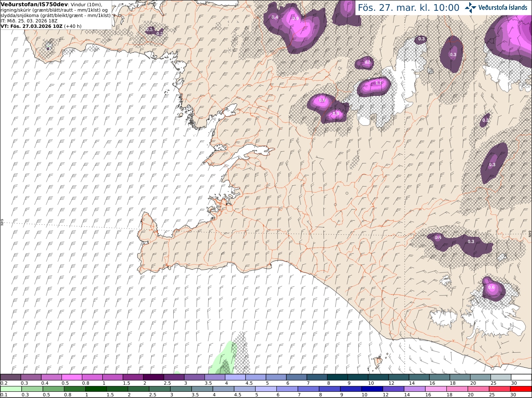Click the small circle marker in central highlands
Screen dimensions: 532x398
(x=347, y=193)
